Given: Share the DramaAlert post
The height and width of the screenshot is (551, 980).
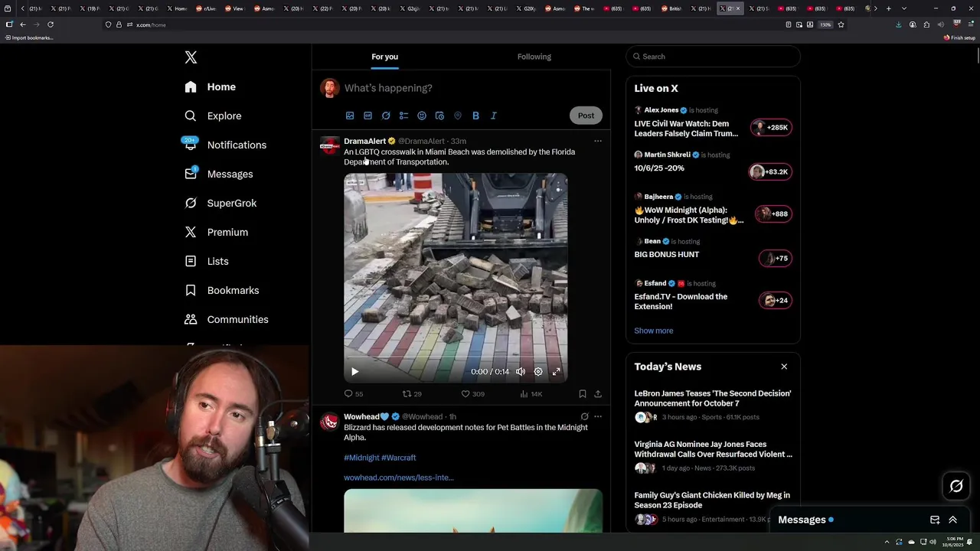Looking at the screenshot, I should tap(598, 394).
